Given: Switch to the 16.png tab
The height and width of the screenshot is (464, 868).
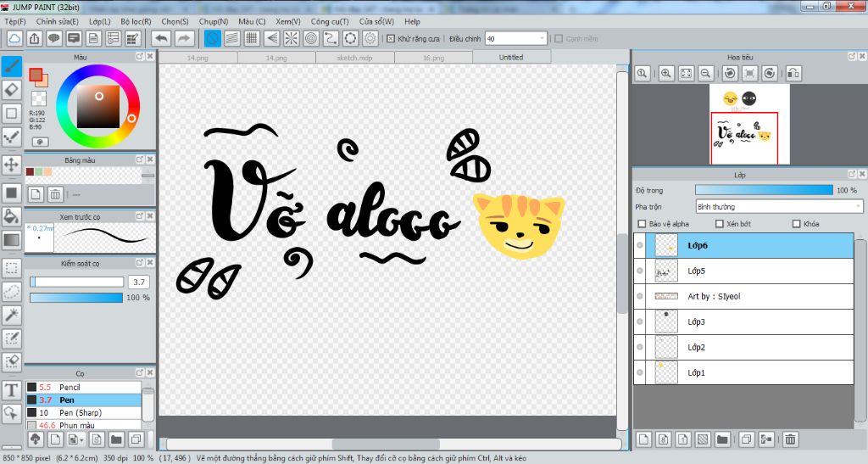Looking at the screenshot, I should (x=433, y=57).
